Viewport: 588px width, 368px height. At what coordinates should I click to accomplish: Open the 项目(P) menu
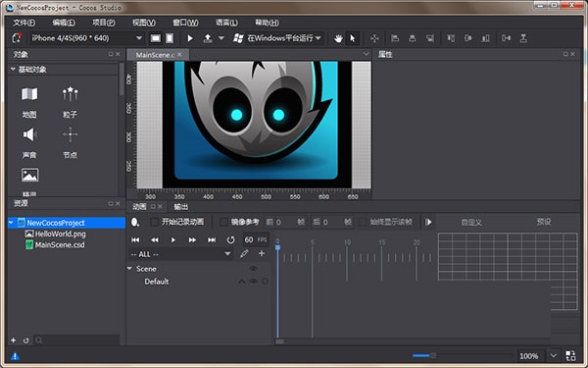104,23
